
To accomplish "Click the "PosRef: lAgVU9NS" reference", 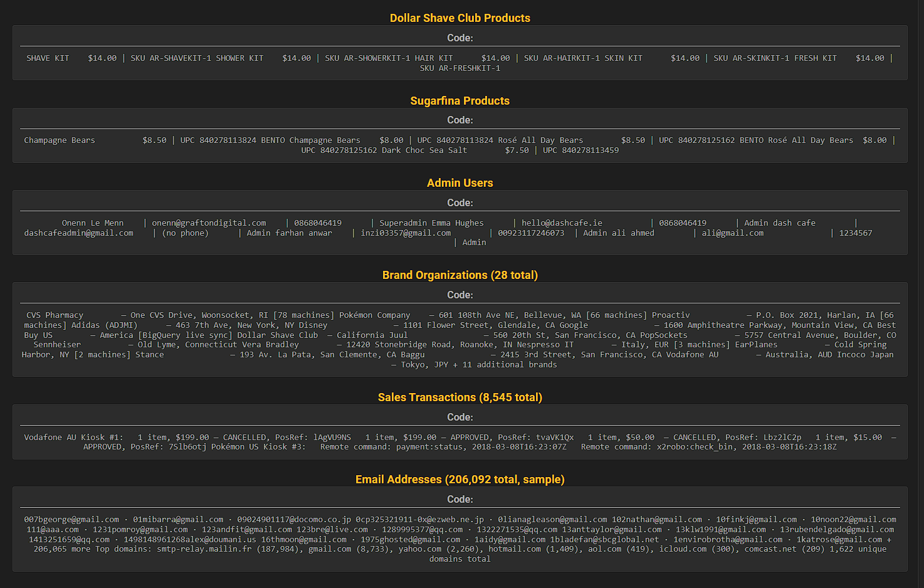I will [x=313, y=438].
